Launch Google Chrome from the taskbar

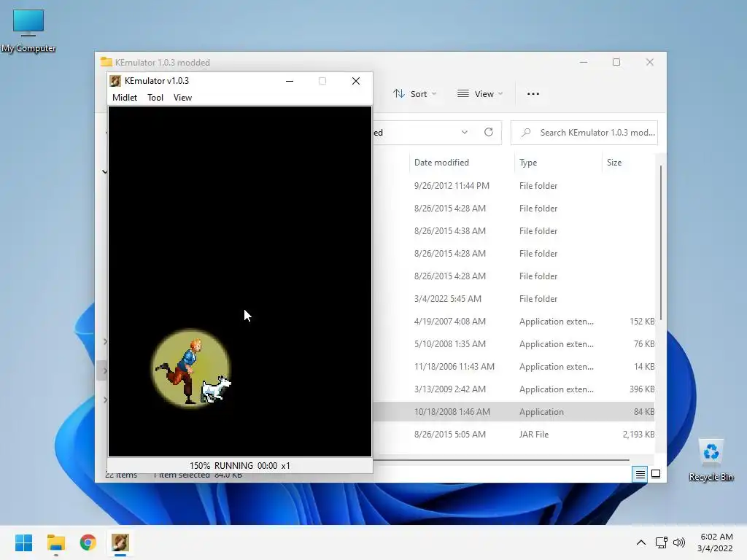pyautogui.click(x=88, y=542)
